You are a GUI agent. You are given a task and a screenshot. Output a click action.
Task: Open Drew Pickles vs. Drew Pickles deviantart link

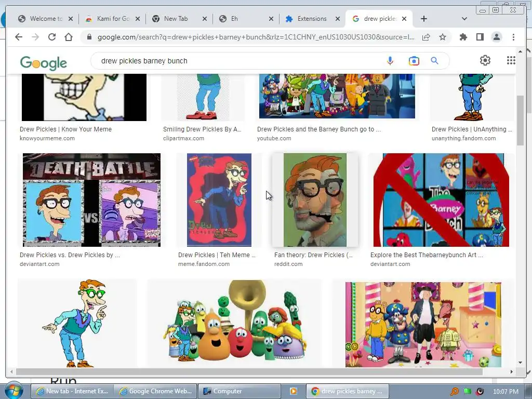click(x=70, y=255)
